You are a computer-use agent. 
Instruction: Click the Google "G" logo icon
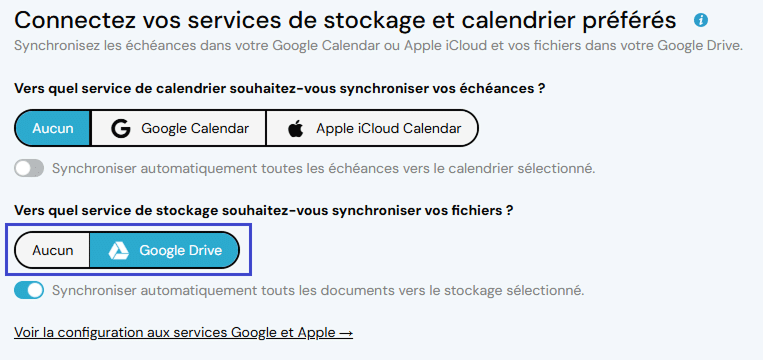(x=120, y=128)
